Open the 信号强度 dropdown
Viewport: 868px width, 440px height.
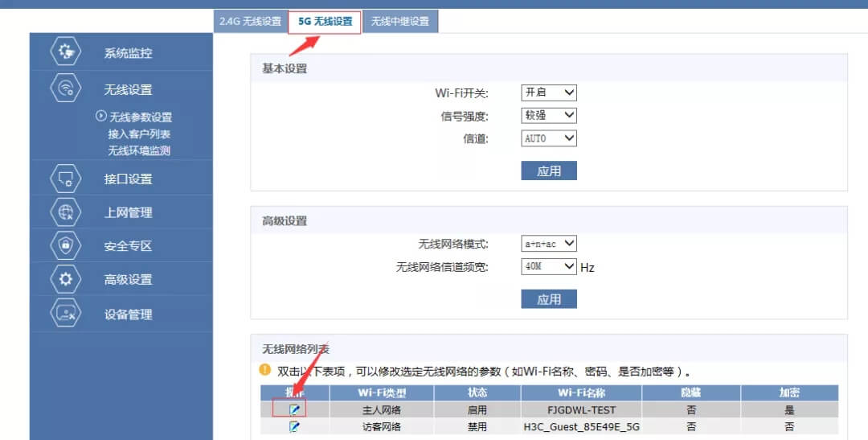[x=549, y=115]
